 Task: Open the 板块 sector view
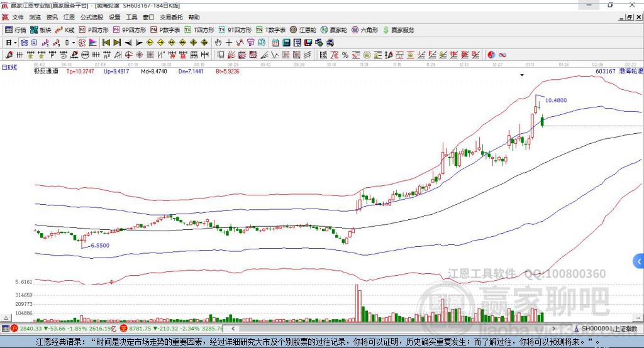tap(40, 30)
